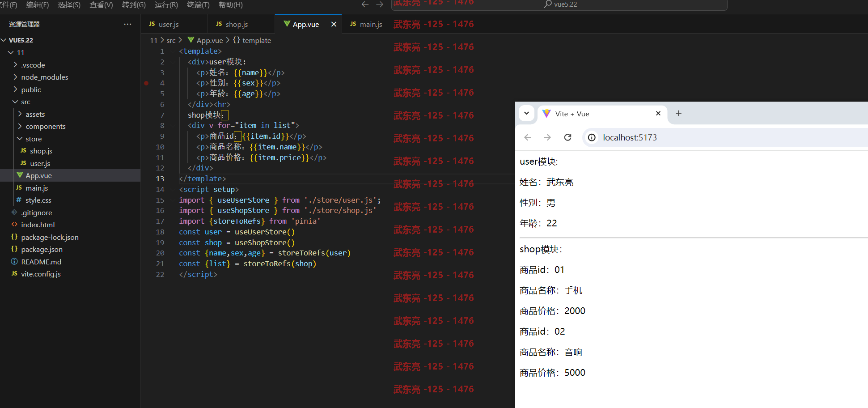Click the browser back button
Viewport: 868px width, 408px height.
(x=528, y=137)
